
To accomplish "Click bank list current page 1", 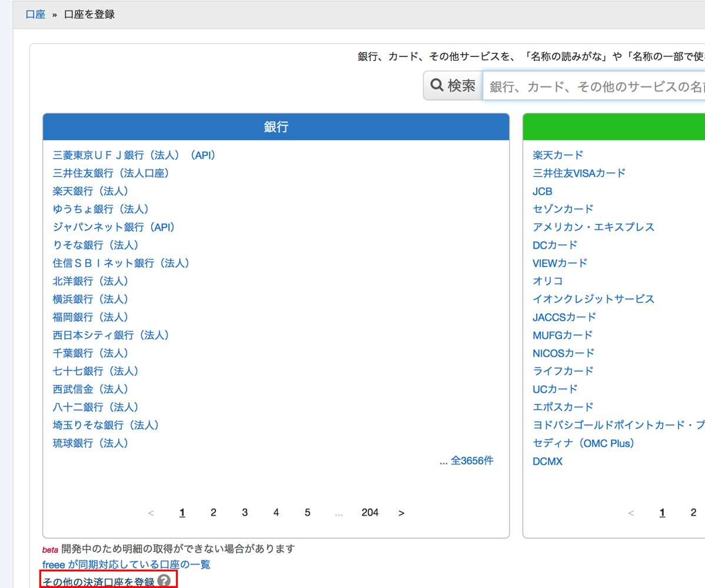I will click(182, 513).
